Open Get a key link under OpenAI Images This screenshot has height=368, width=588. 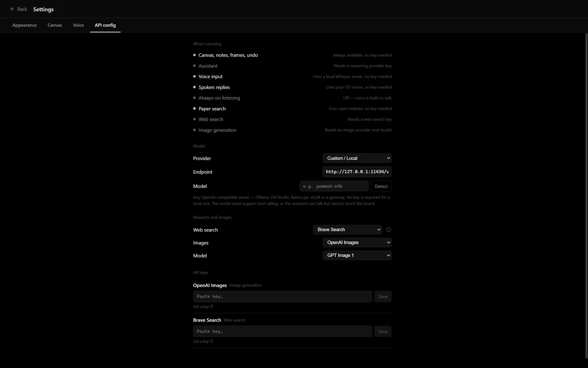pos(203,307)
